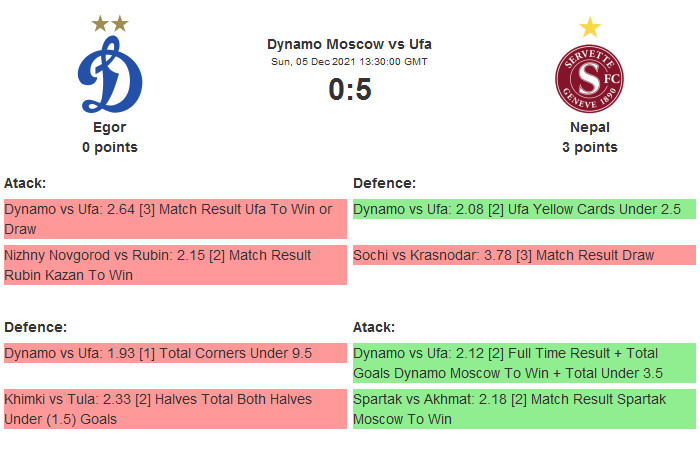Click Nepal's 3 points label

click(590, 147)
